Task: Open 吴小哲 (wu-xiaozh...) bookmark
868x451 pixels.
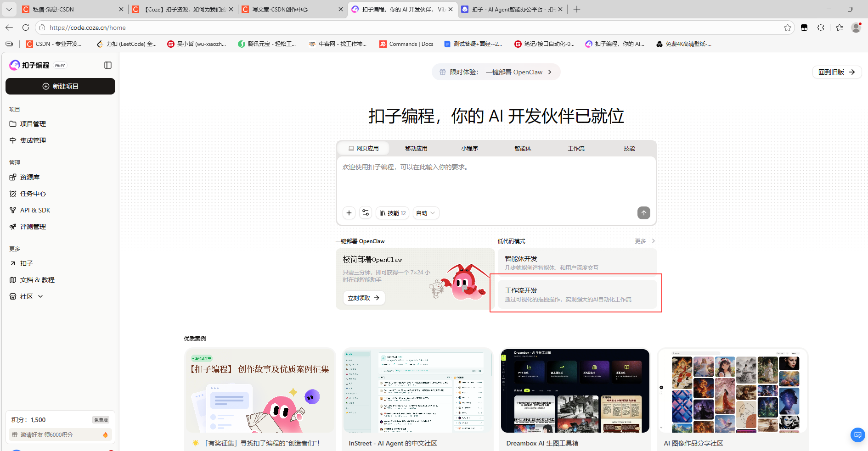Action: 197,44
